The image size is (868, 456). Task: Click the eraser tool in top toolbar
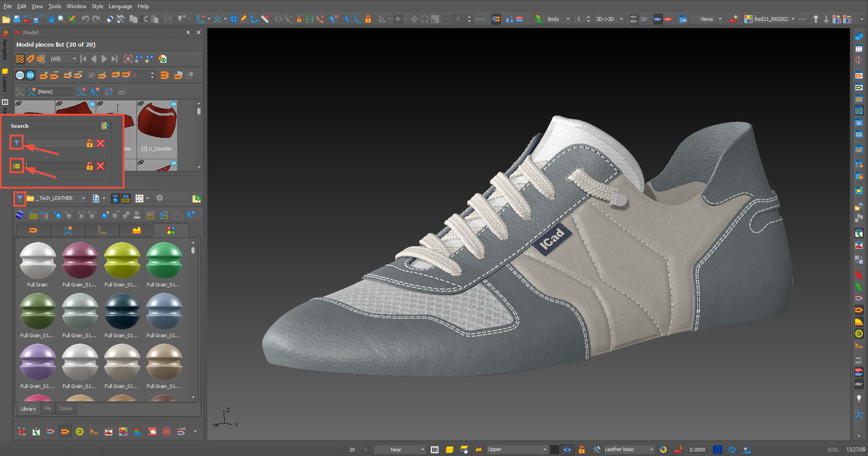point(110,19)
